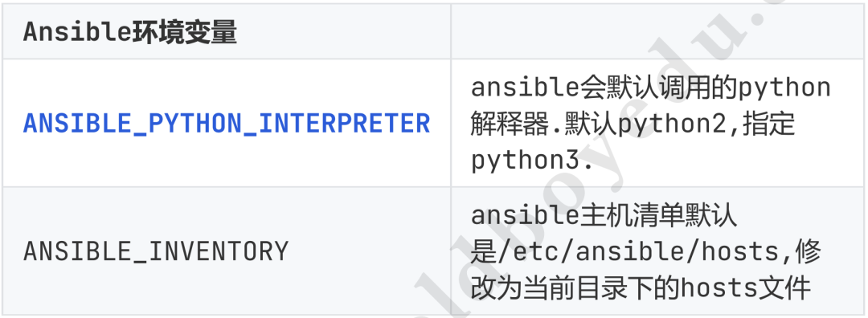Click the text python3. in the first row
The height and width of the screenshot is (318, 868).
532,160
